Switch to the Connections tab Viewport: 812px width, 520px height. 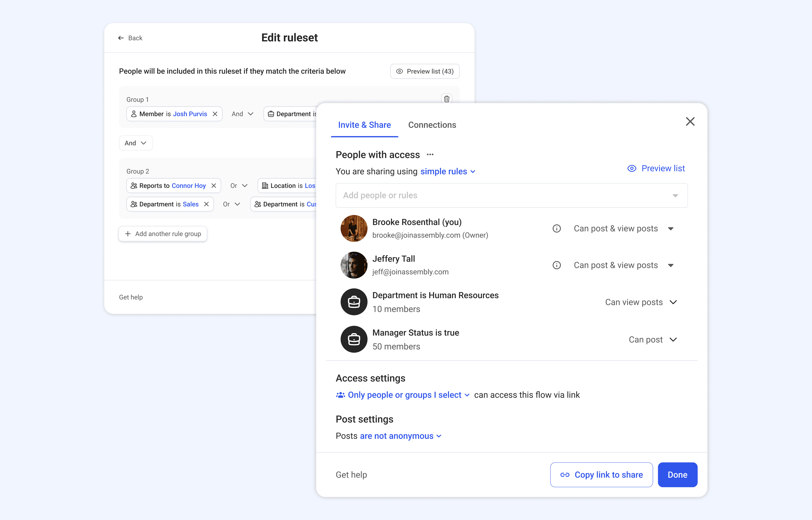coord(432,125)
